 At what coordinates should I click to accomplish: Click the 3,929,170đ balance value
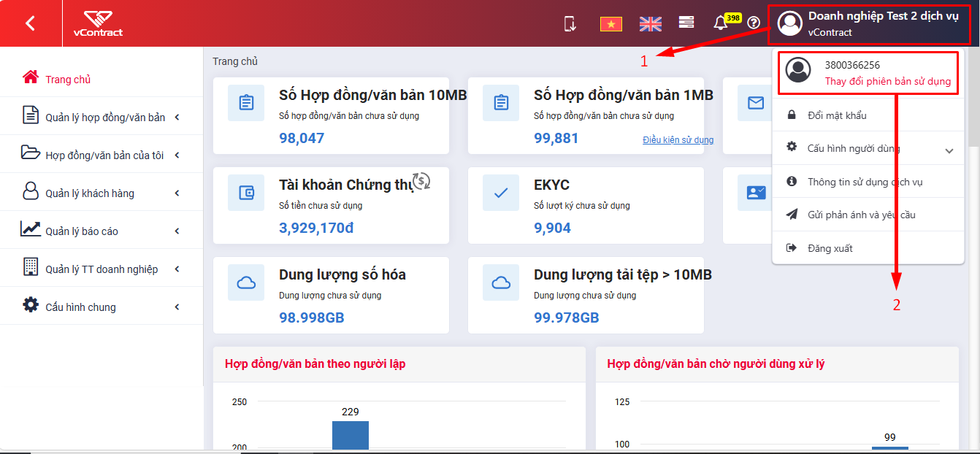click(x=316, y=228)
